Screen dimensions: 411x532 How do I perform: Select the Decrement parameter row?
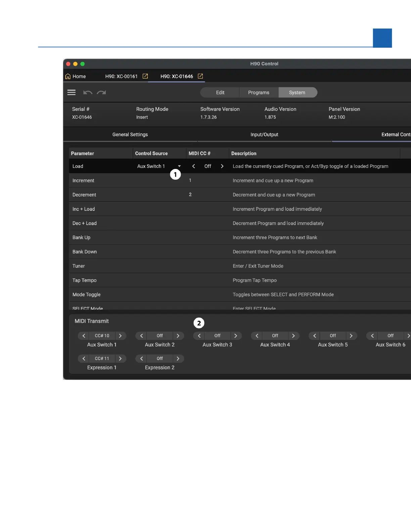pos(240,195)
